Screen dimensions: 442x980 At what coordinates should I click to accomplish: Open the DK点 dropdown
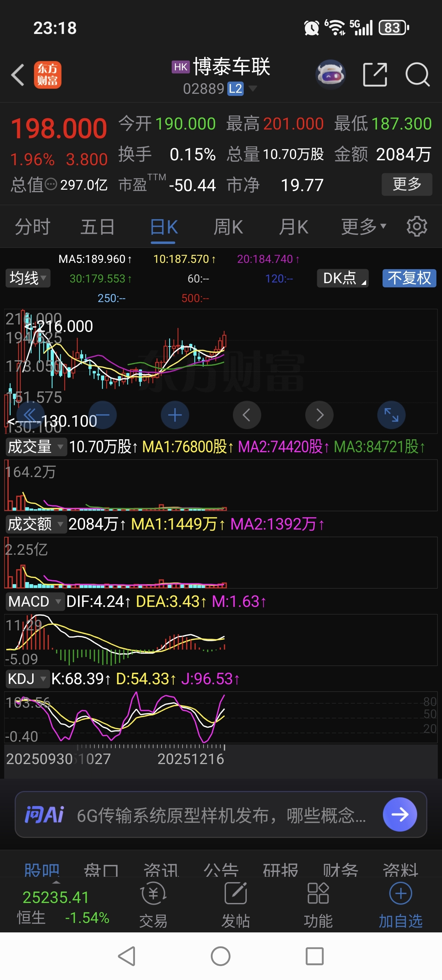[x=343, y=278]
